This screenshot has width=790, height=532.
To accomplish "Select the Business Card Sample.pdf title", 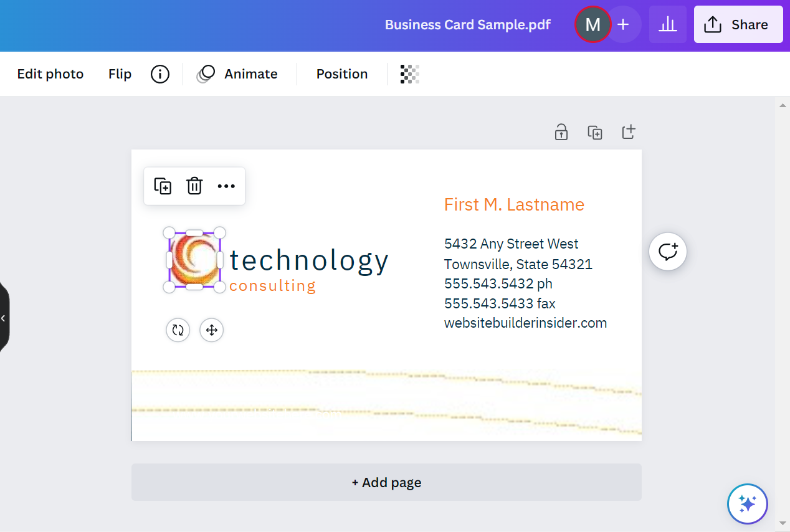I will (x=468, y=25).
